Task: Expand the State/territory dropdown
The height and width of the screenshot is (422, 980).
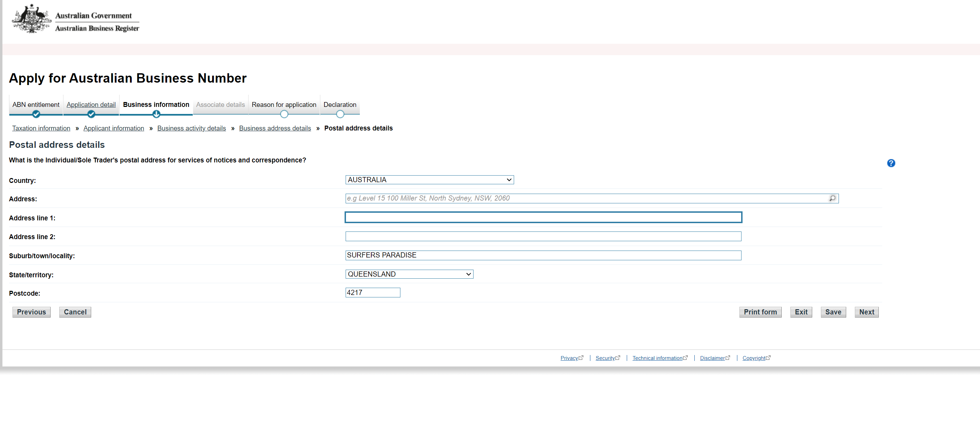Action: (409, 274)
